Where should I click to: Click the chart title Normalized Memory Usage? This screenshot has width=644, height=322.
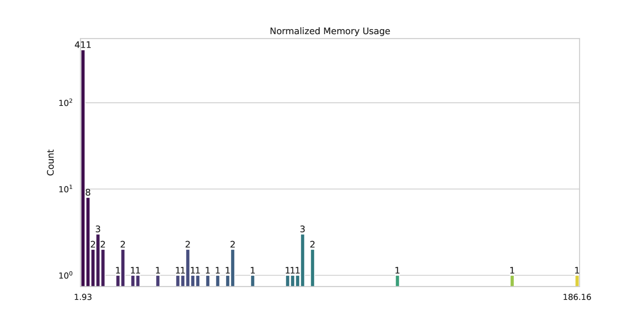330,31
